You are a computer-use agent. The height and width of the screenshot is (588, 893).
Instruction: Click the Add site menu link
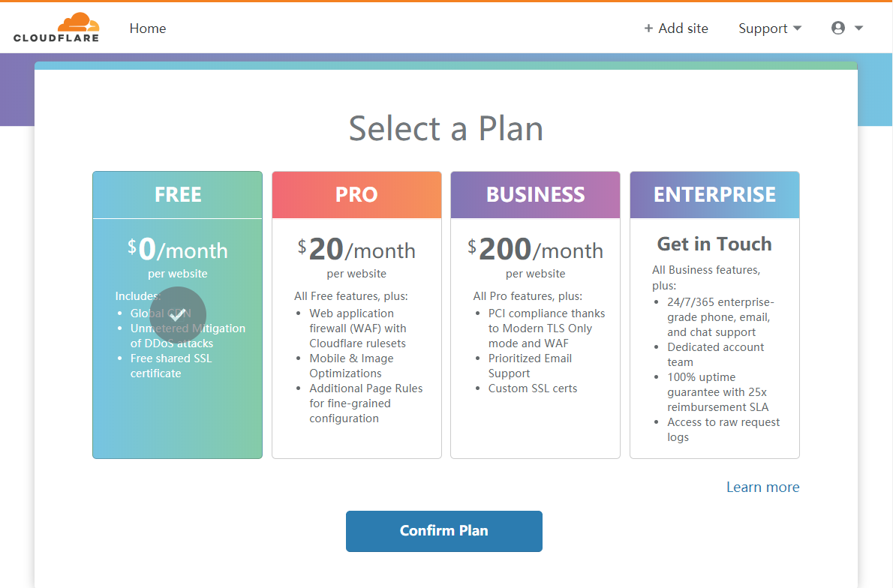pyautogui.click(x=683, y=28)
